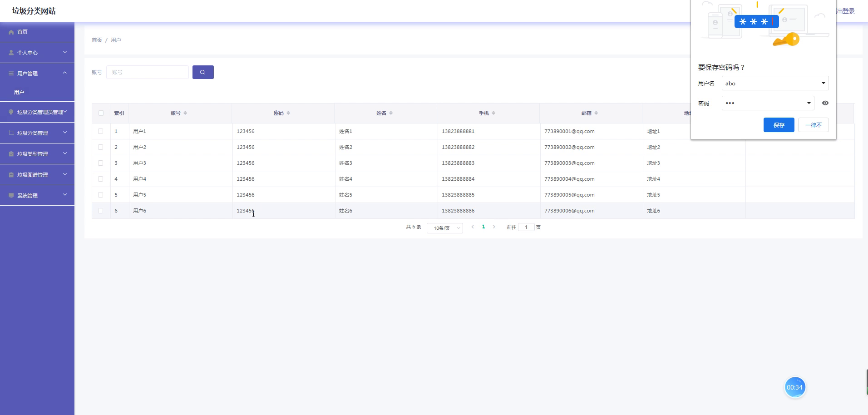Expand the 个人中心 sidebar menu
868x415 pixels.
[x=37, y=53]
